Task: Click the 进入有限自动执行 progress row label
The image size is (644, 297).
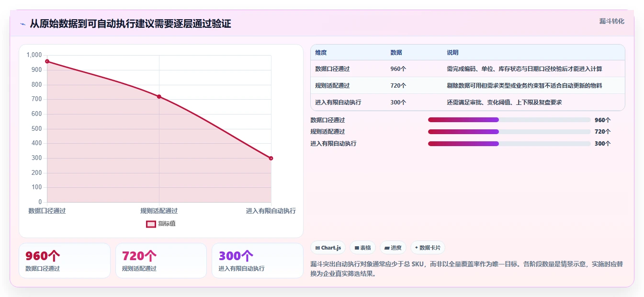Action: [333, 144]
